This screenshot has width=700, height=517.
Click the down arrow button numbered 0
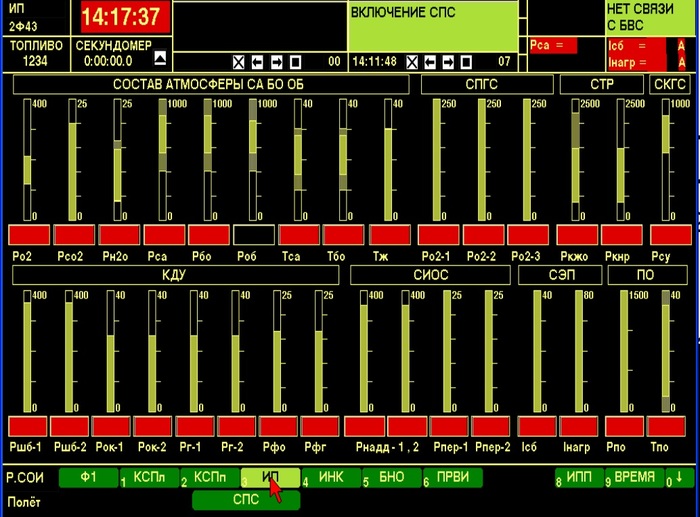click(678, 478)
